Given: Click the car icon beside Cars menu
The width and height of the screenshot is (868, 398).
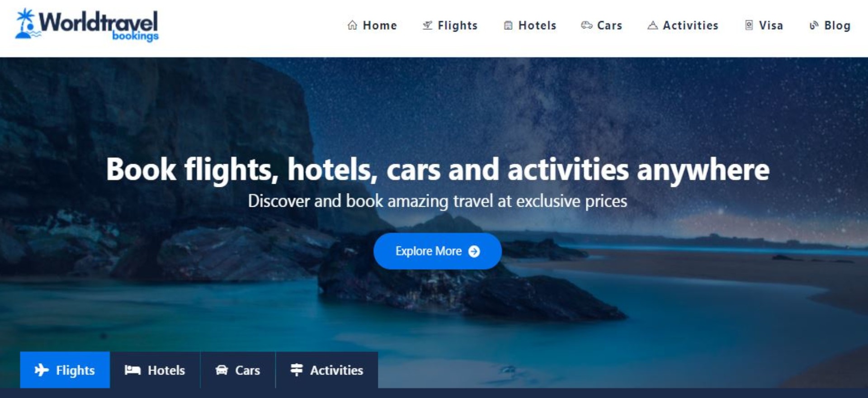Looking at the screenshot, I should point(586,25).
